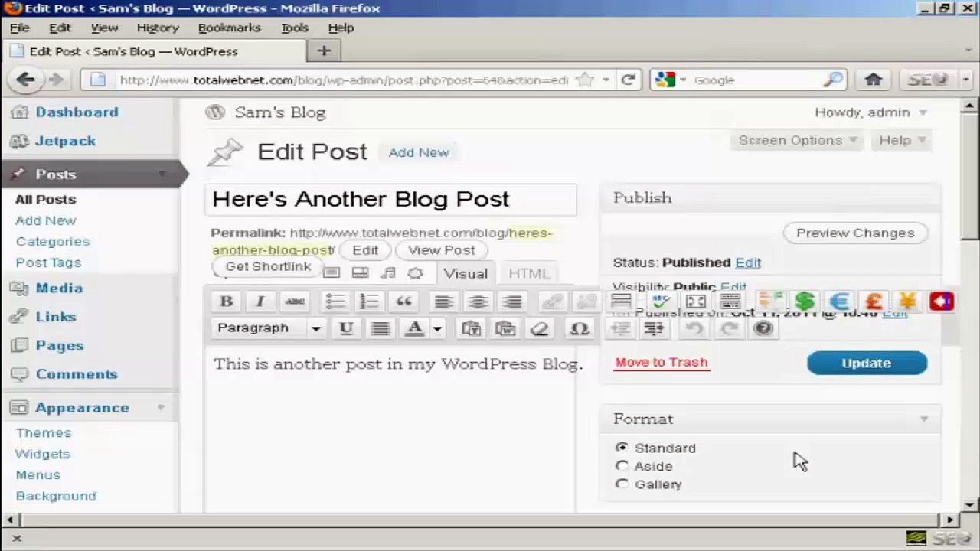Switch to the HTML editor tab
The width and height of the screenshot is (980, 551).
[x=529, y=273]
